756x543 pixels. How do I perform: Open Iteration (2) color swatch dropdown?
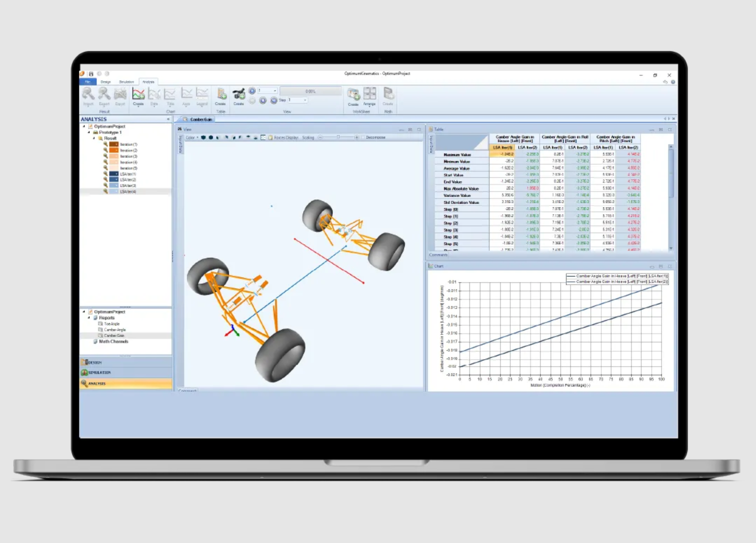pyautogui.click(x=114, y=150)
